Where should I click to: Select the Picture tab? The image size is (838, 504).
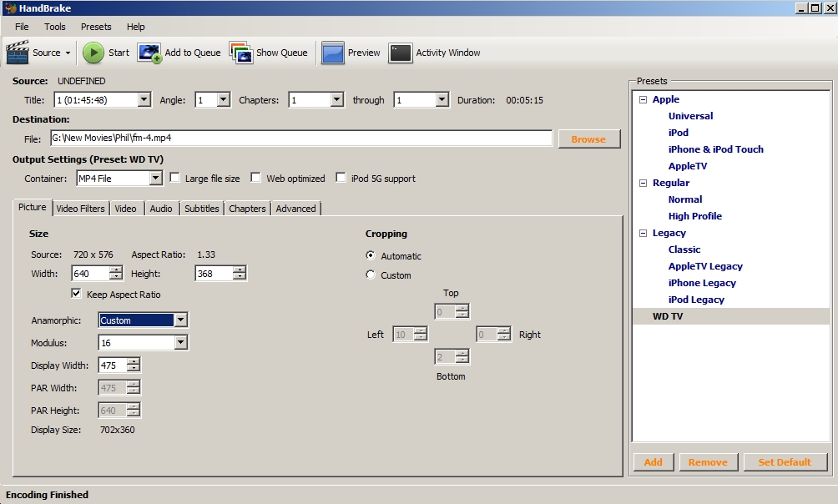[x=33, y=208]
